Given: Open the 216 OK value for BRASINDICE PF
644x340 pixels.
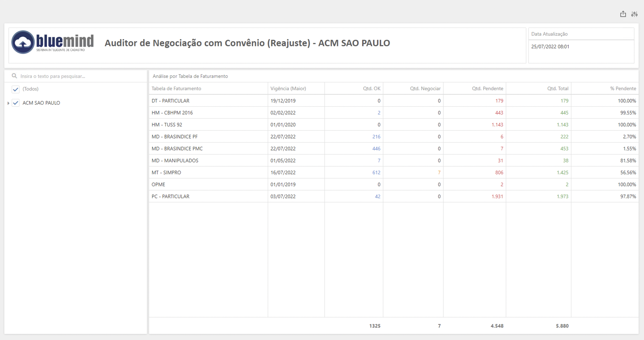Looking at the screenshot, I should pyautogui.click(x=376, y=137).
